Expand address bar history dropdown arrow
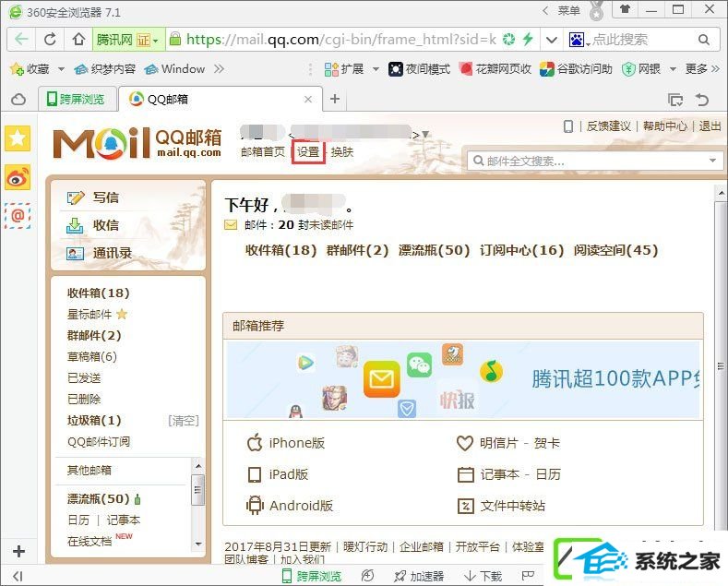The width and height of the screenshot is (728, 586). point(551,40)
